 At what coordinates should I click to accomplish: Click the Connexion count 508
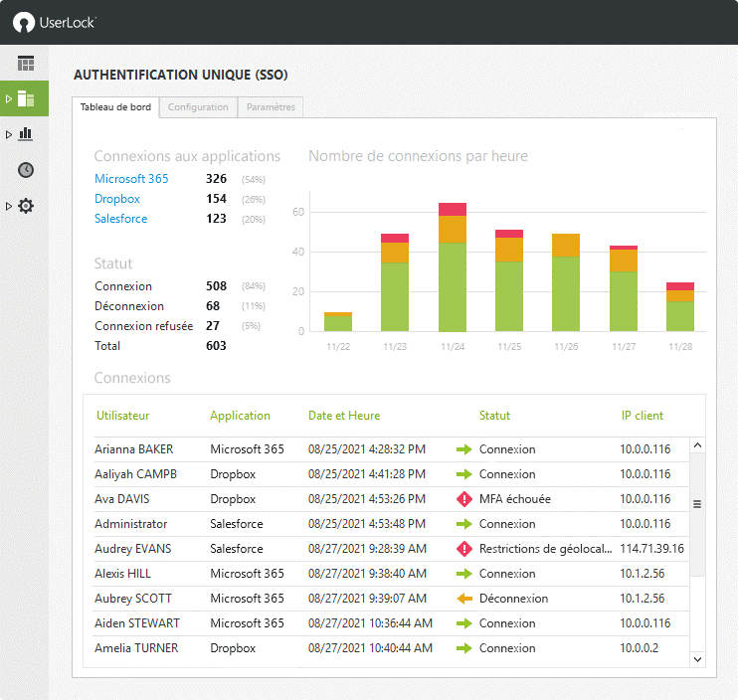(x=216, y=286)
